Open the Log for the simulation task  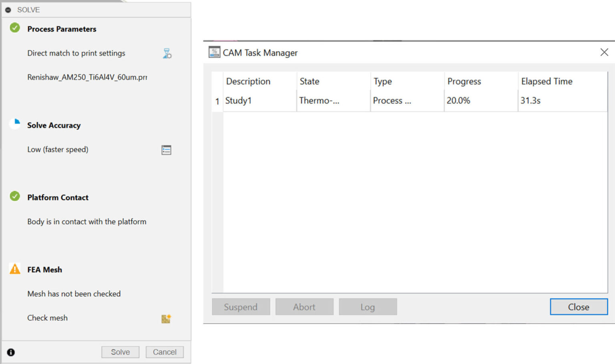pos(368,307)
